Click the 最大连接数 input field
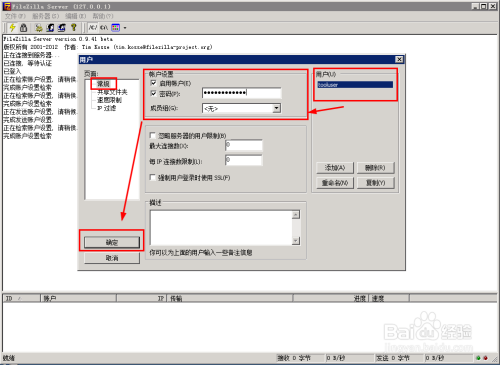500x365 pixels. [x=244, y=145]
